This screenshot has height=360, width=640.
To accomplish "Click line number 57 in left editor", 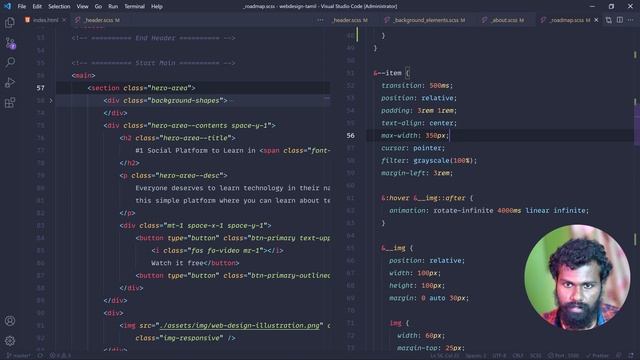I will [x=40, y=88].
